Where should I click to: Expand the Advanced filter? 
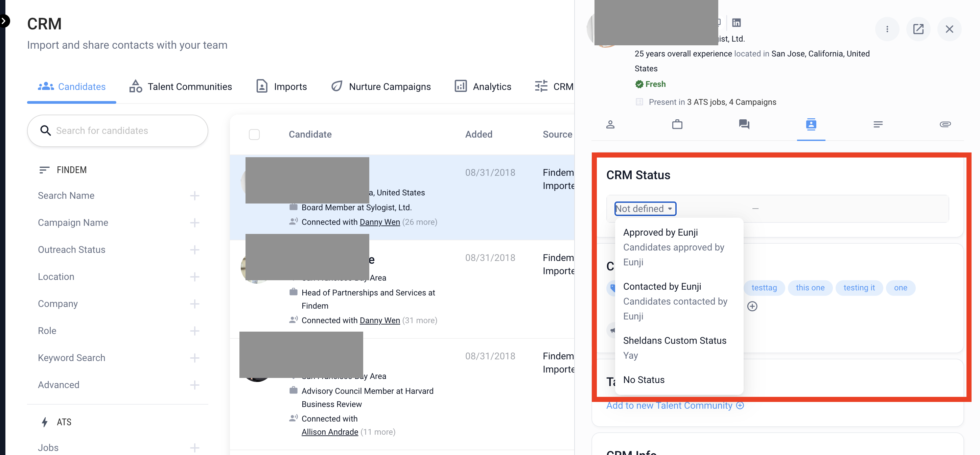[194, 385]
